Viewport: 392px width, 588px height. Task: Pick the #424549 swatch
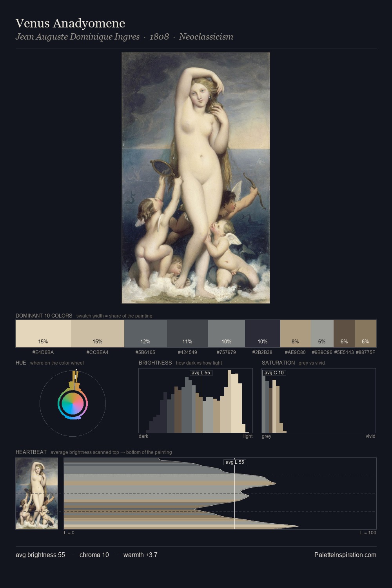pos(187,334)
